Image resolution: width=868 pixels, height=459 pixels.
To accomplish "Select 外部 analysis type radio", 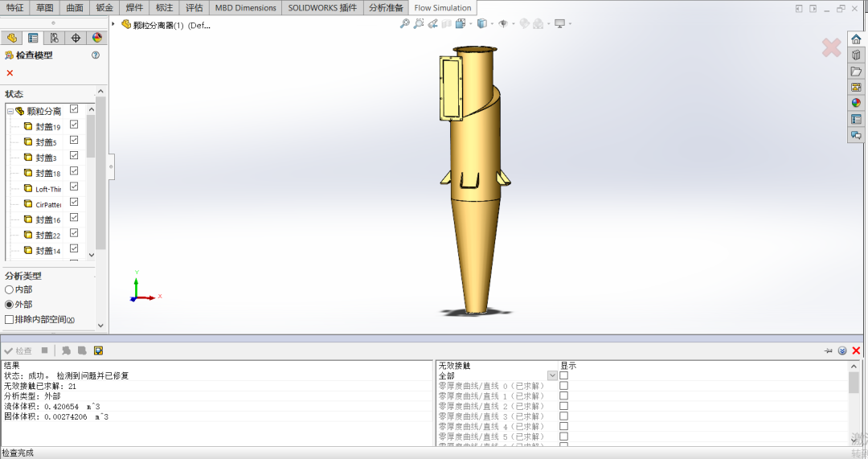I will 9,305.
